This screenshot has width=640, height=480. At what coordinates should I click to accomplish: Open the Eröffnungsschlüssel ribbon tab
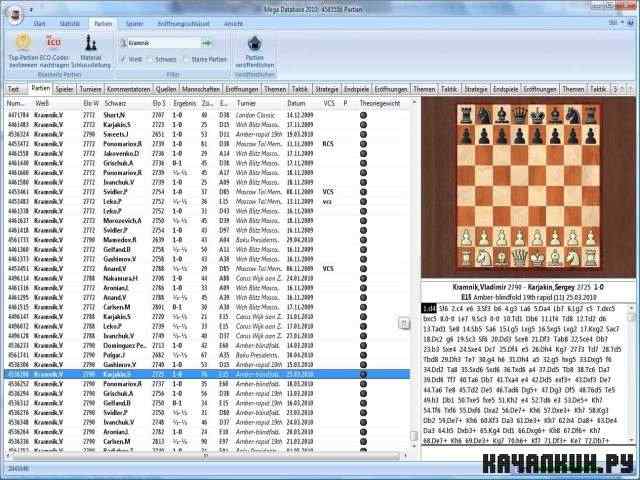184,24
